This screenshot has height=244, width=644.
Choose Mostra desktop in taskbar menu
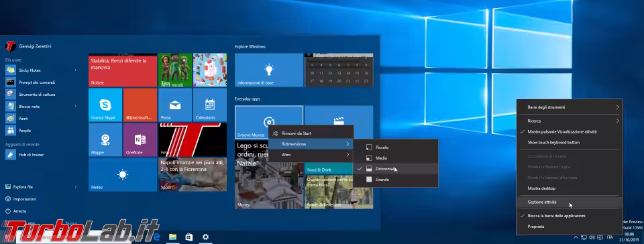coord(570,188)
